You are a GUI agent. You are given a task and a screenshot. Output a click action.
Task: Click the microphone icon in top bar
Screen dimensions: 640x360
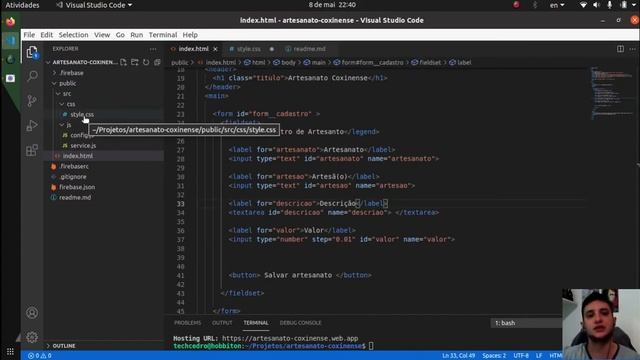click(609, 5)
